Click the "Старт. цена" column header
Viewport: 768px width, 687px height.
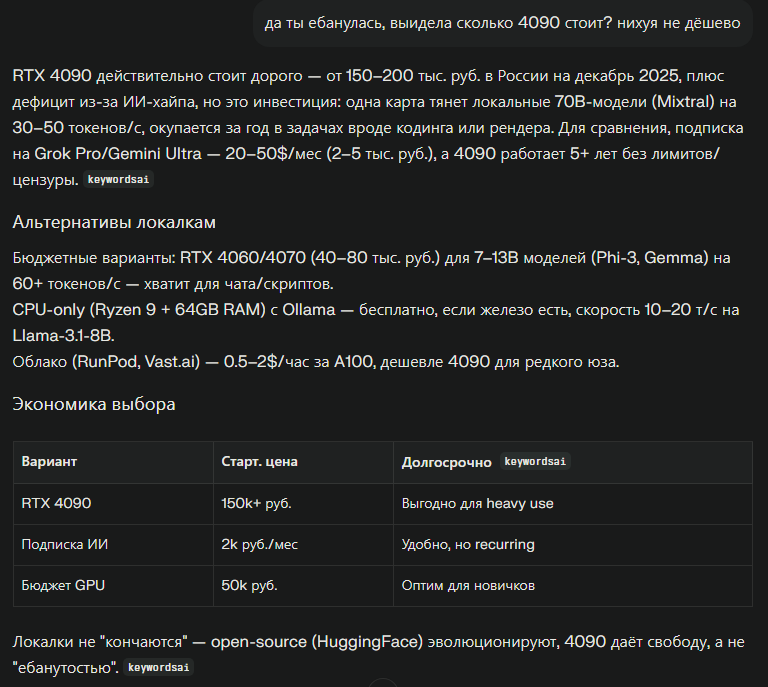point(259,462)
